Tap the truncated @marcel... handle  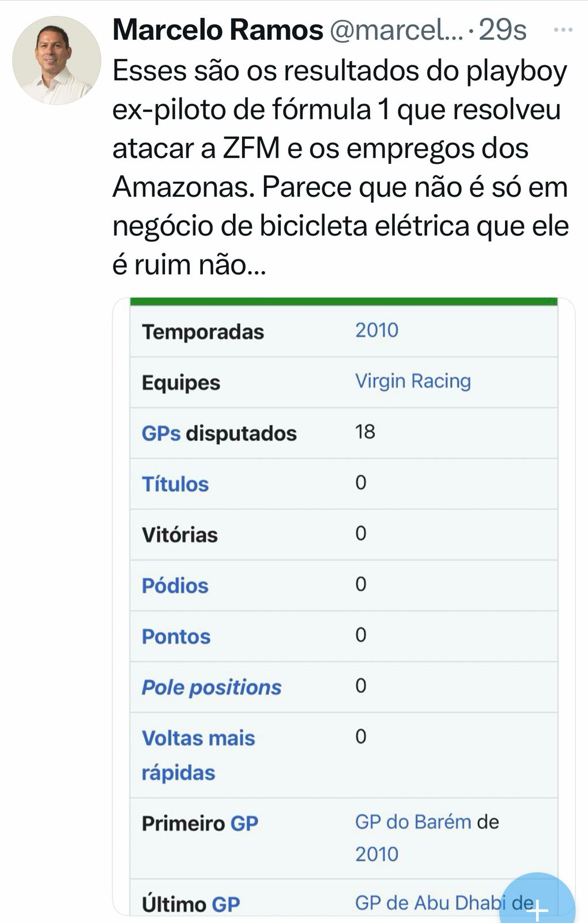click(397, 30)
